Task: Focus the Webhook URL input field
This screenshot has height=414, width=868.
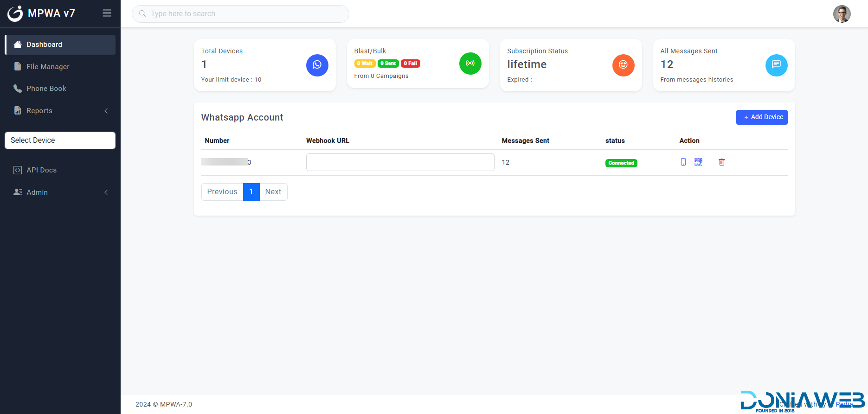Action: (400, 162)
